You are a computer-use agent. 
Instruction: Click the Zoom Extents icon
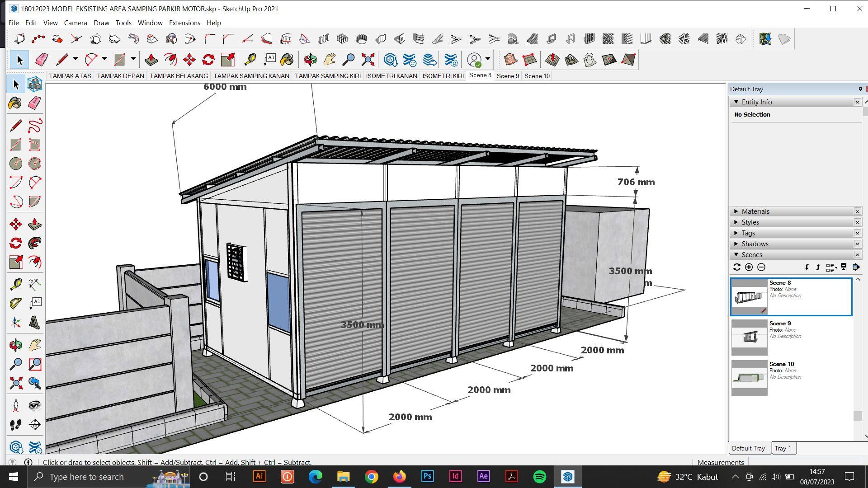click(x=15, y=383)
